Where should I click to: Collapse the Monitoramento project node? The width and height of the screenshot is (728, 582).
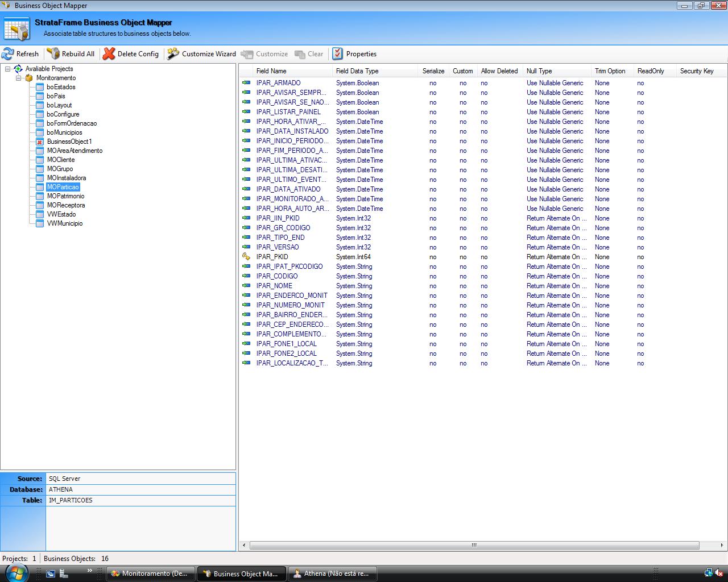(x=19, y=78)
